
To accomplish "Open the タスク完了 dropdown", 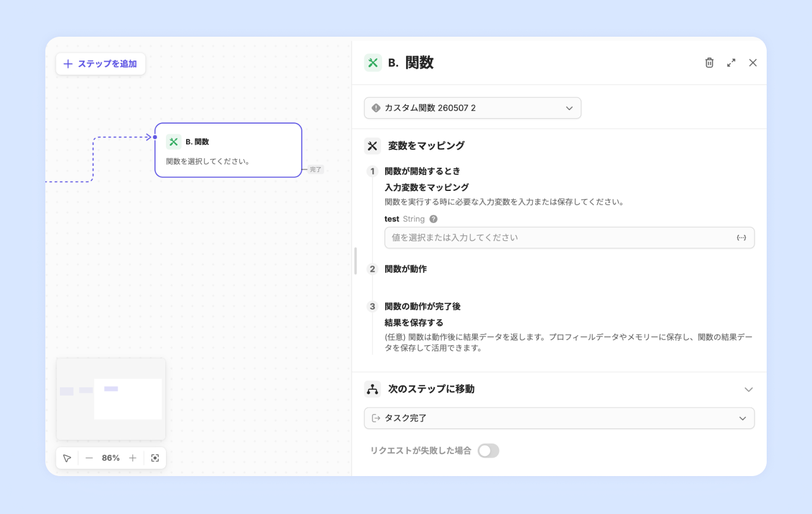I will [x=559, y=419].
